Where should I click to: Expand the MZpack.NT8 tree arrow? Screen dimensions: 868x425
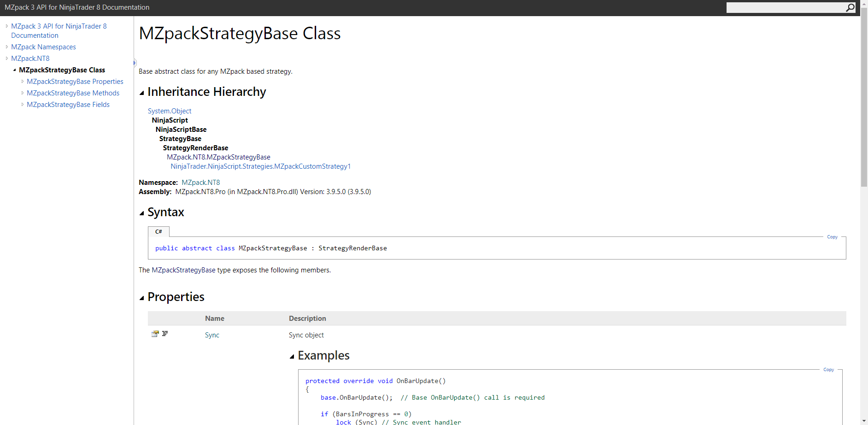pos(7,59)
